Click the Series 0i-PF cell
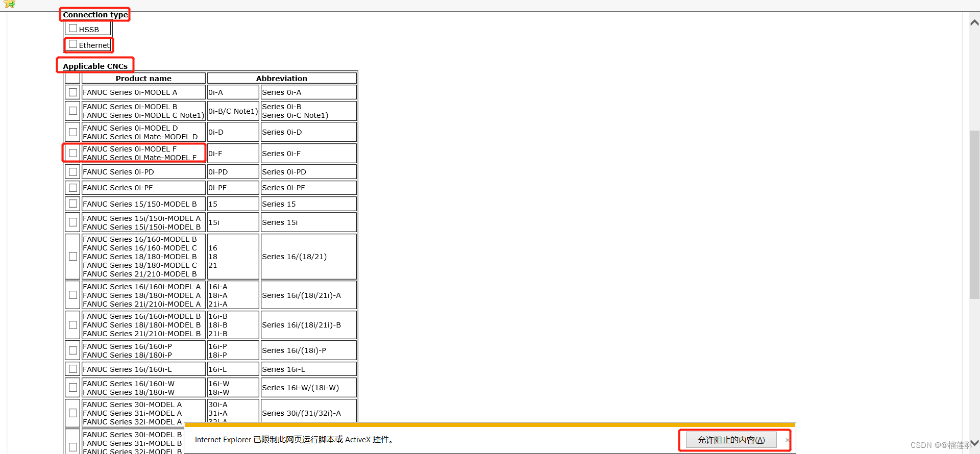This screenshot has height=454, width=980. tap(308, 188)
